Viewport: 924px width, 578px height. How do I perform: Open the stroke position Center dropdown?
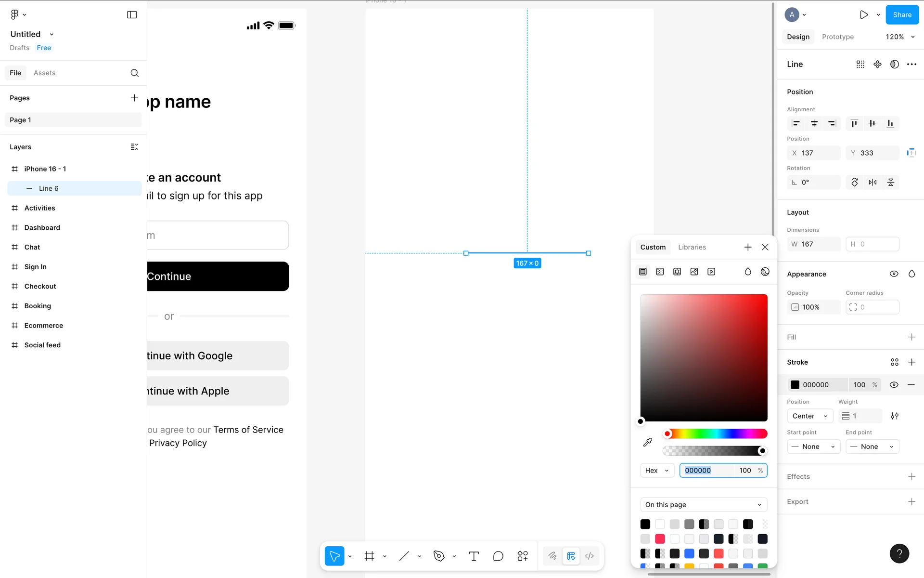pos(810,416)
